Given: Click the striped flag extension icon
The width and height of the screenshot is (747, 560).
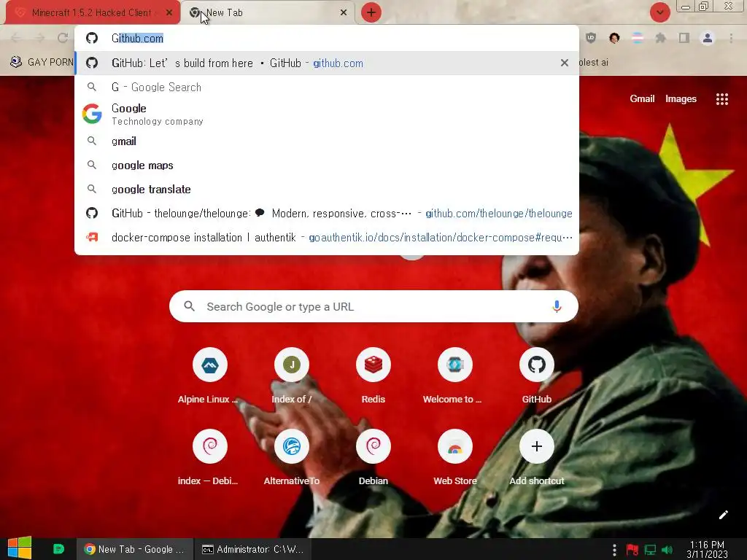Looking at the screenshot, I should pos(638,38).
